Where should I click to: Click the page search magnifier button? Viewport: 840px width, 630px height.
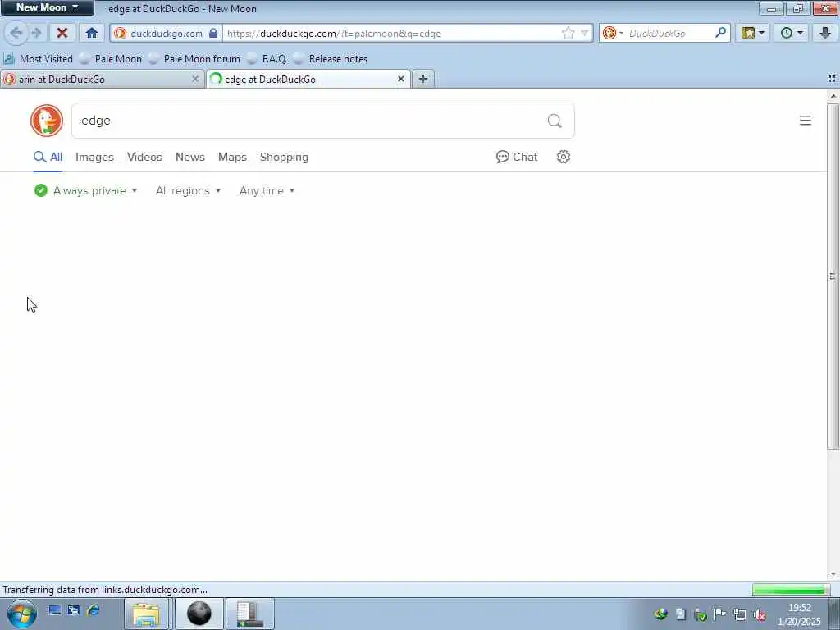click(x=555, y=121)
